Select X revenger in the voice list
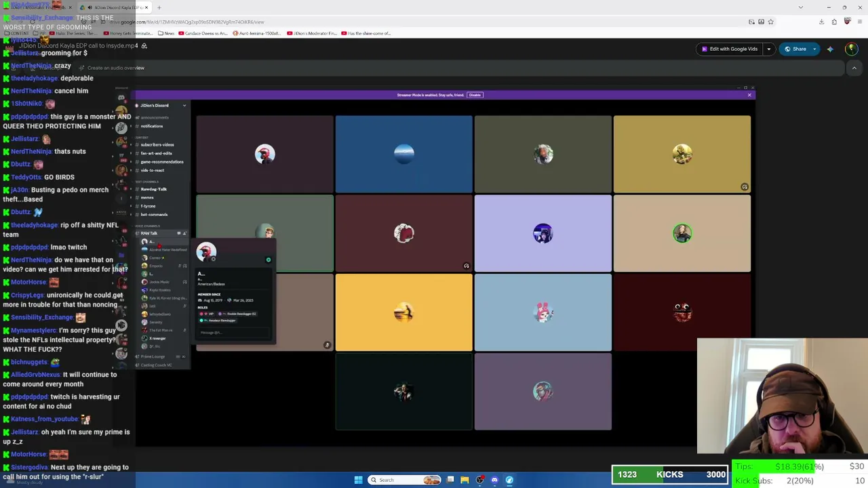Viewport: 868px width, 488px height. pos(157,338)
